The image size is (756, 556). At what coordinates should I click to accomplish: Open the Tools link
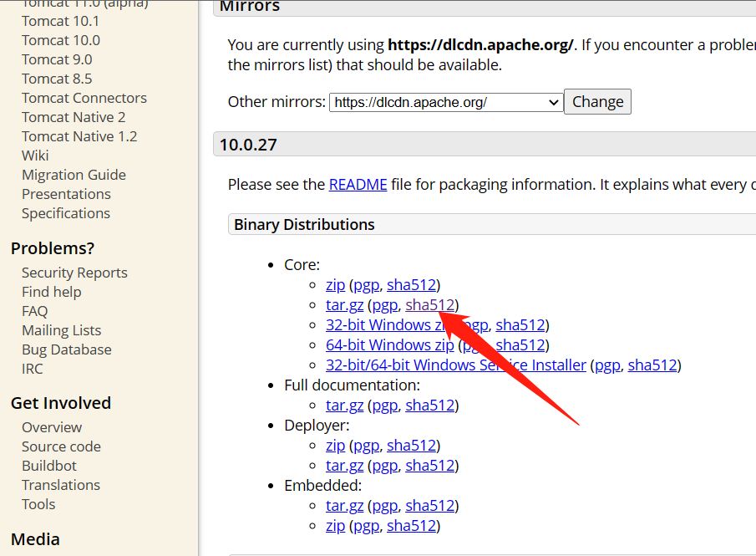pos(38,505)
